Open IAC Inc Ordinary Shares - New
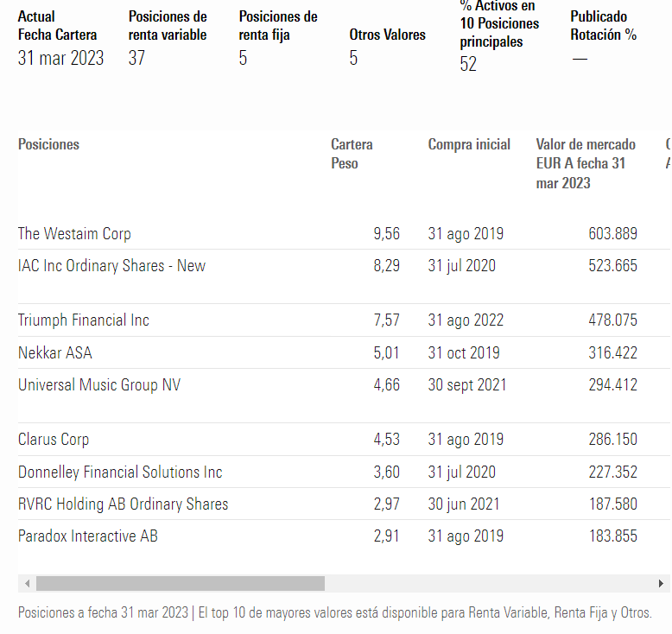Viewport: 672px width, 634px height. click(x=112, y=266)
